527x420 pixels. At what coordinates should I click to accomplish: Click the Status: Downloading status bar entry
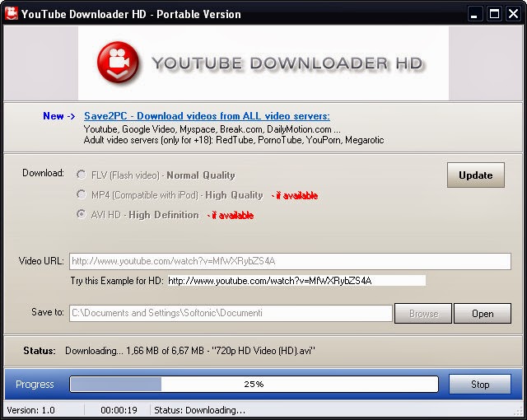click(x=199, y=410)
